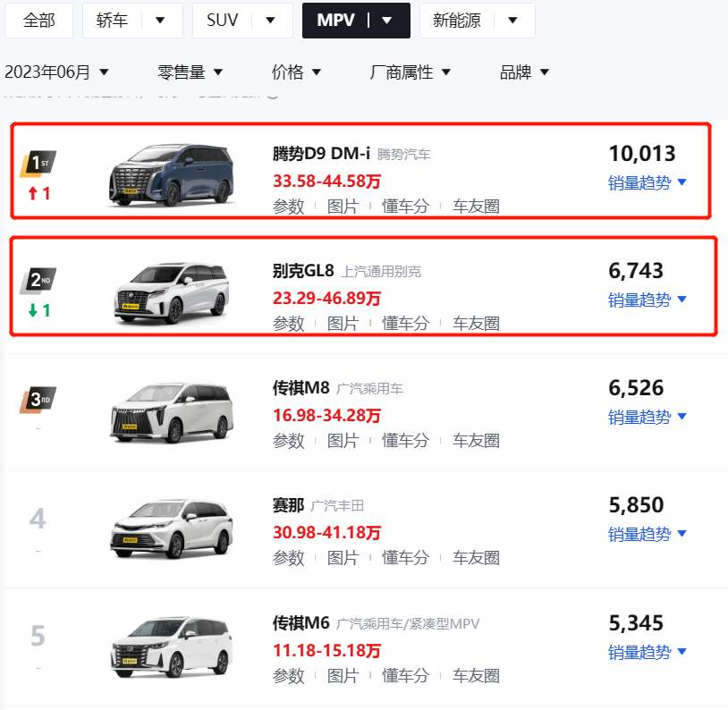Expand the 品牌 filter dropdown
The image size is (728, 710).
click(525, 72)
